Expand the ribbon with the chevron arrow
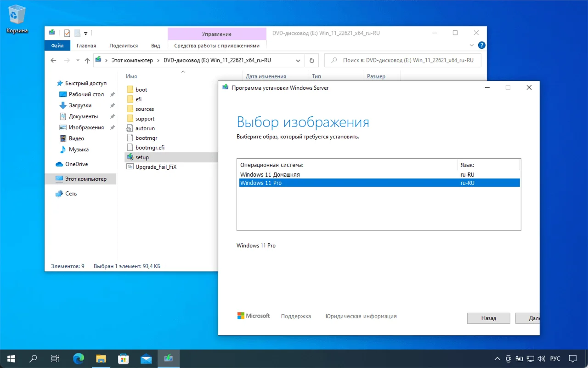 coord(472,46)
